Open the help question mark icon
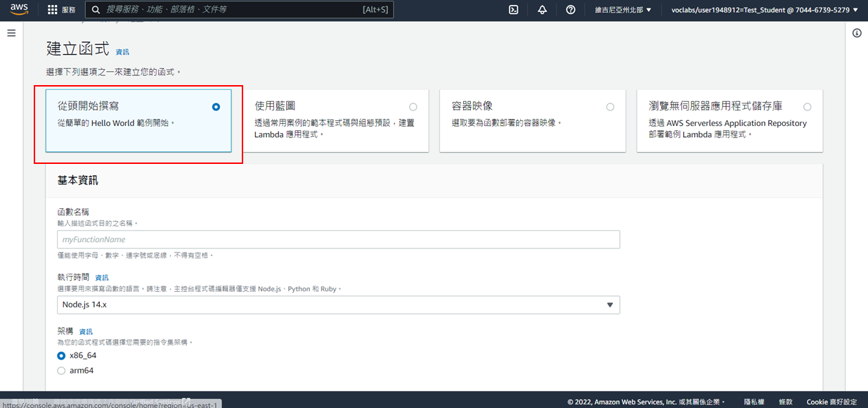This screenshot has height=408, width=868. pos(571,10)
